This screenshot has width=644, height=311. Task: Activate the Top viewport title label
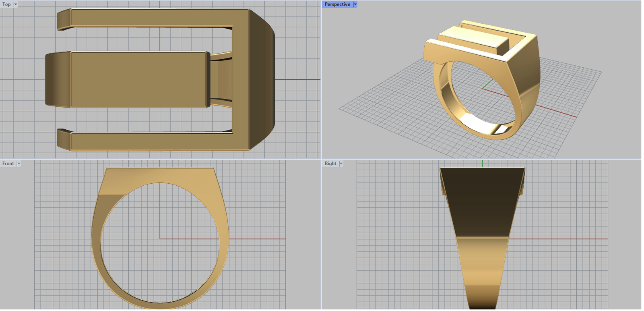pyautogui.click(x=6, y=4)
